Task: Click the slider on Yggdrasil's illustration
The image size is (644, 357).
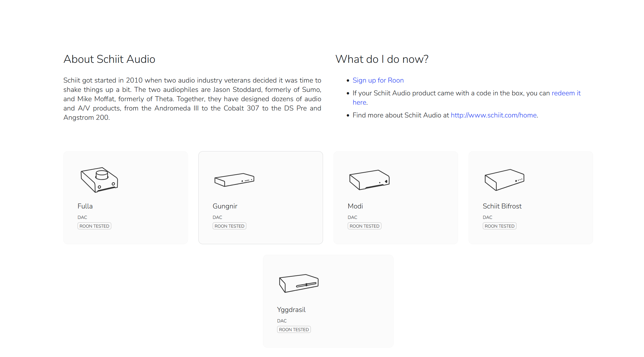Action: 306,285
